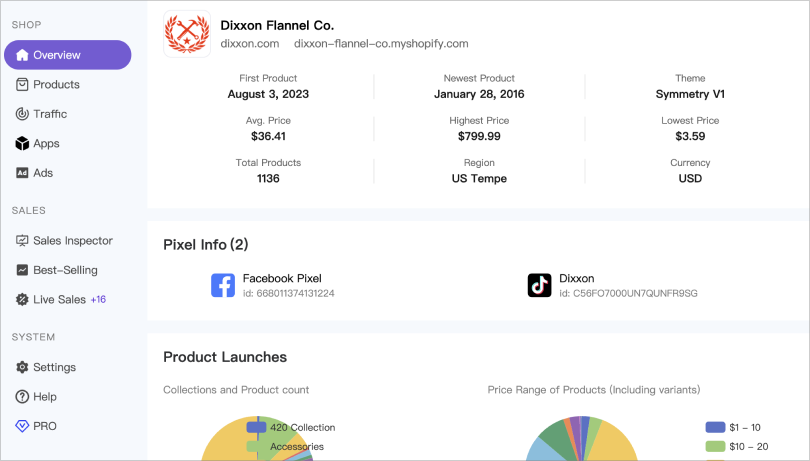Click the Live Sales badge icon
Screen dimensions: 810x461
(x=22, y=299)
